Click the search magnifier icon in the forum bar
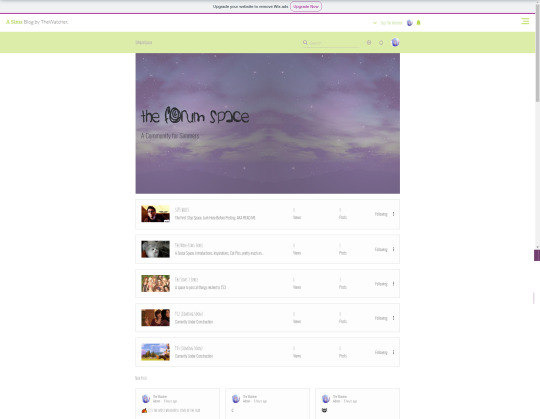 click(305, 42)
